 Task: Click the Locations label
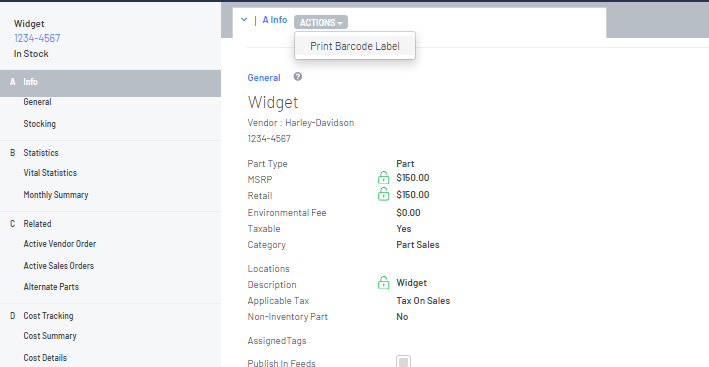(x=269, y=268)
